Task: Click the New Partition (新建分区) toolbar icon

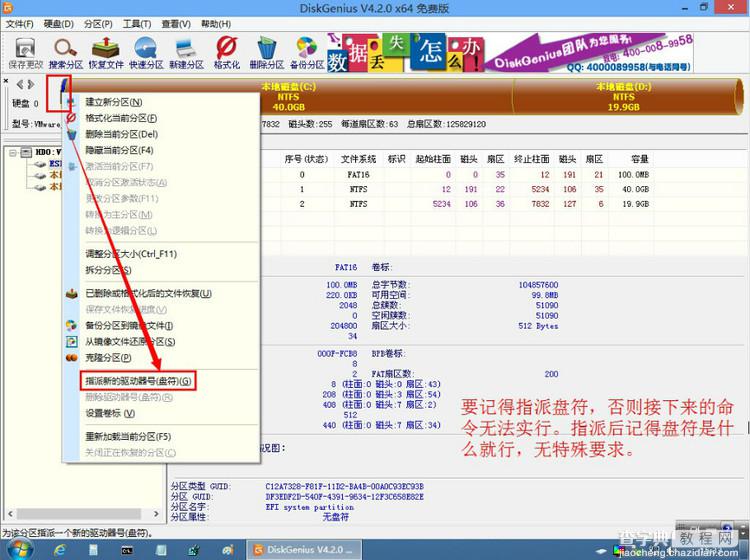Action: coord(186,53)
